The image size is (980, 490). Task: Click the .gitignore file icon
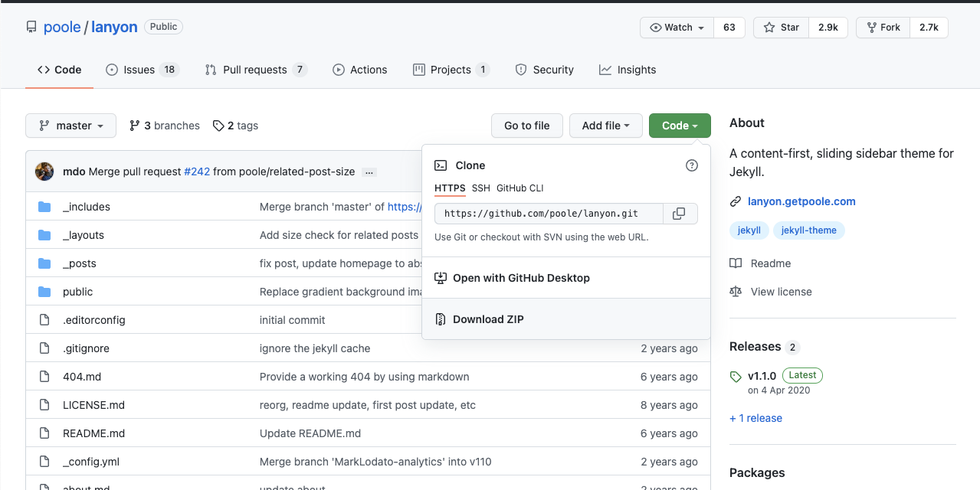tap(44, 348)
